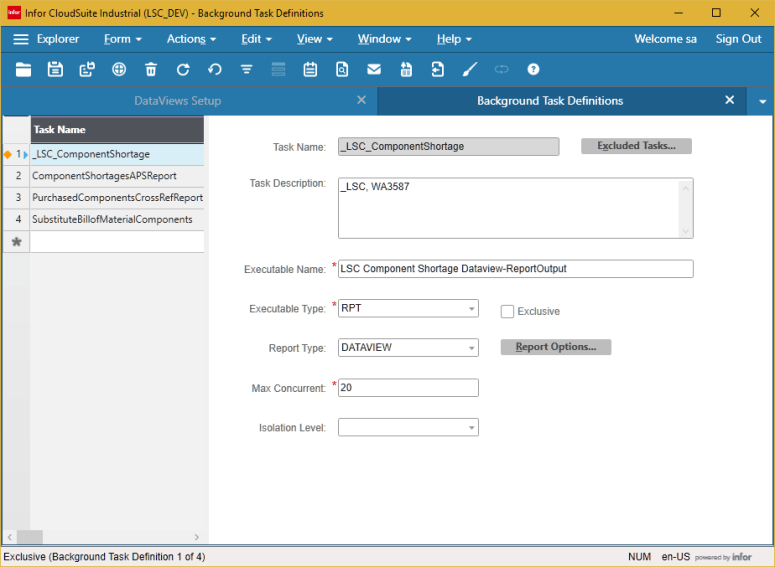Click row number 4 selector cell
Screen dimensions: 775x567
(17, 219)
